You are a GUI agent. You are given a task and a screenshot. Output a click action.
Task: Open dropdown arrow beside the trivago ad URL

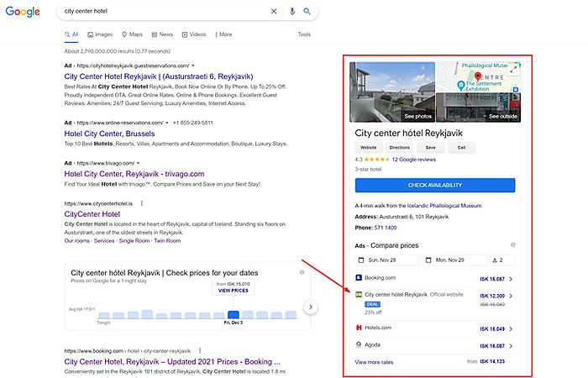[x=138, y=163]
